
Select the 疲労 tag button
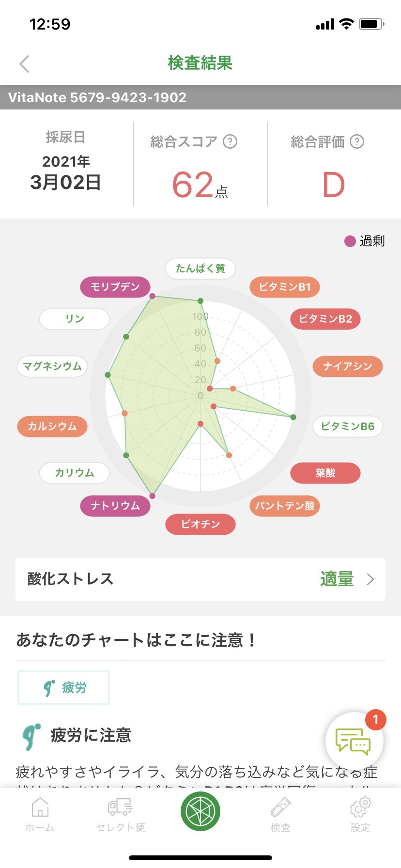pos(64,687)
